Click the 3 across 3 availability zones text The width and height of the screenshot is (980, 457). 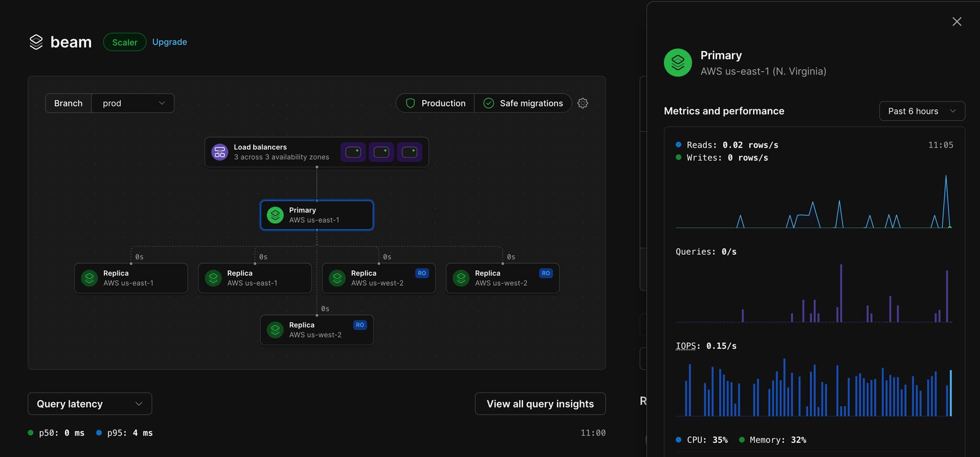(281, 157)
